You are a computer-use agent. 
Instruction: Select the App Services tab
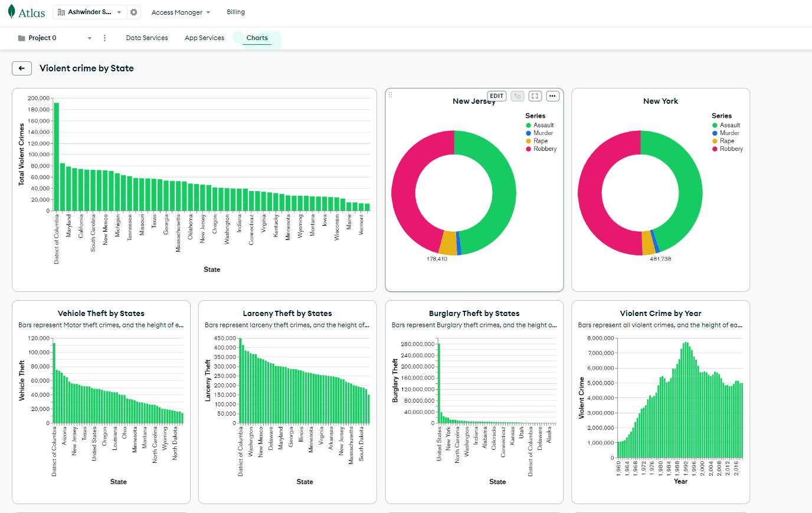[204, 37]
